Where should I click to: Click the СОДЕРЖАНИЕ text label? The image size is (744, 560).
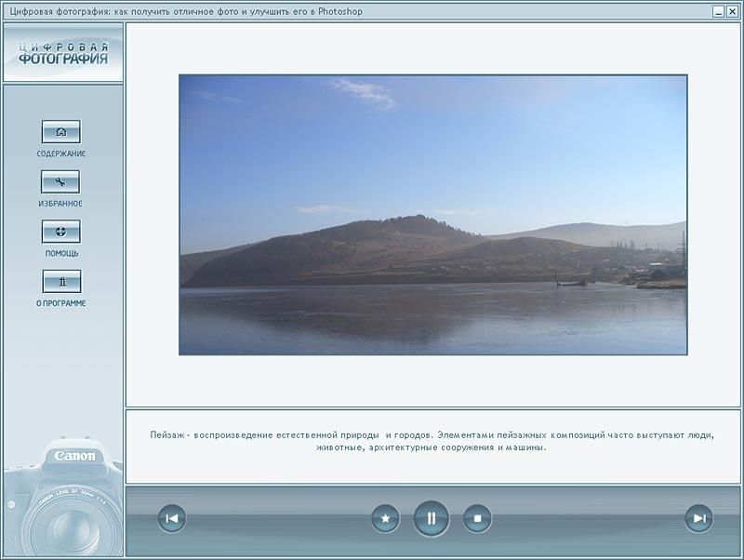pos(61,154)
